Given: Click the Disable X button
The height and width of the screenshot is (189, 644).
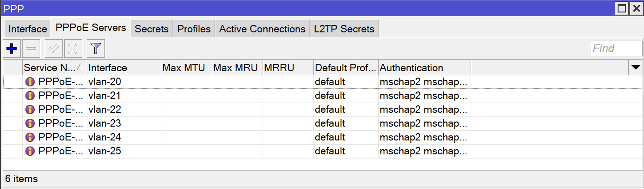Looking at the screenshot, I should coord(73,49).
